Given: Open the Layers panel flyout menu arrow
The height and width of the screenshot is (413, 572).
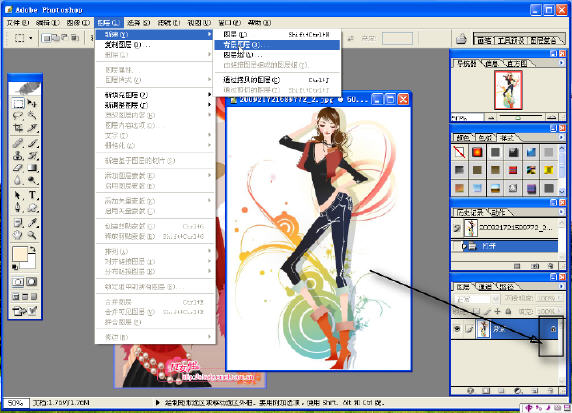Looking at the screenshot, I should [562, 286].
